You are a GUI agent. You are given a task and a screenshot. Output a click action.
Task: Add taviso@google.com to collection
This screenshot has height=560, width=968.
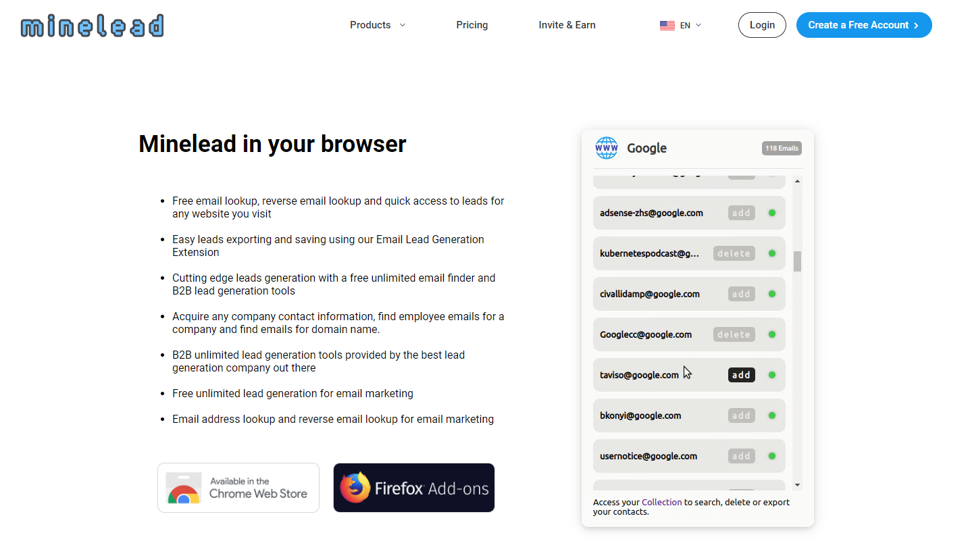pyautogui.click(x=742, y=375)
